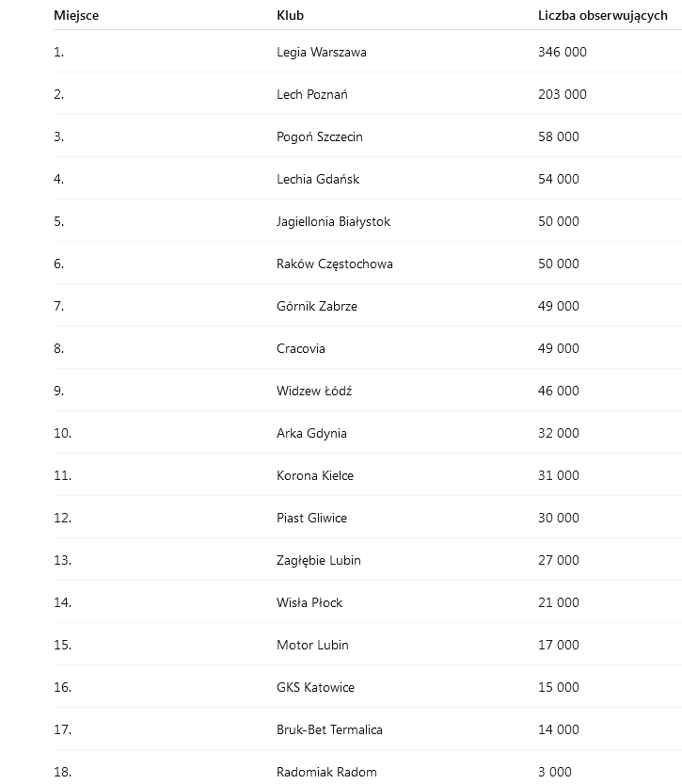Image resolution: width=682 pixels, height=784 pixels.
Task: Click the Liczba obserwujących column header
Action: tap(602, 16)
